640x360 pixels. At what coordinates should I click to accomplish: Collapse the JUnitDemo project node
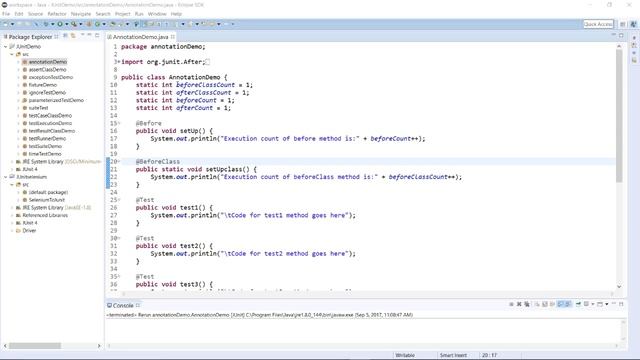[x=6, y=47]
